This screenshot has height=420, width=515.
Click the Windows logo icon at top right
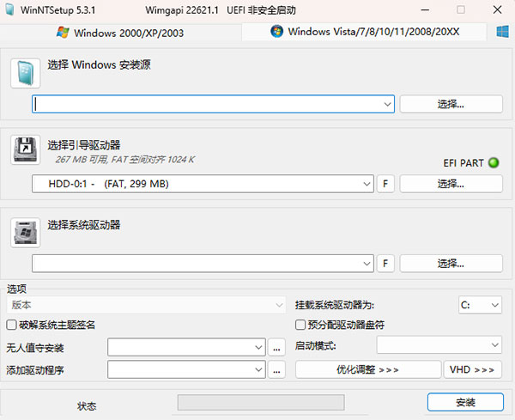click(x=502, y=32)
